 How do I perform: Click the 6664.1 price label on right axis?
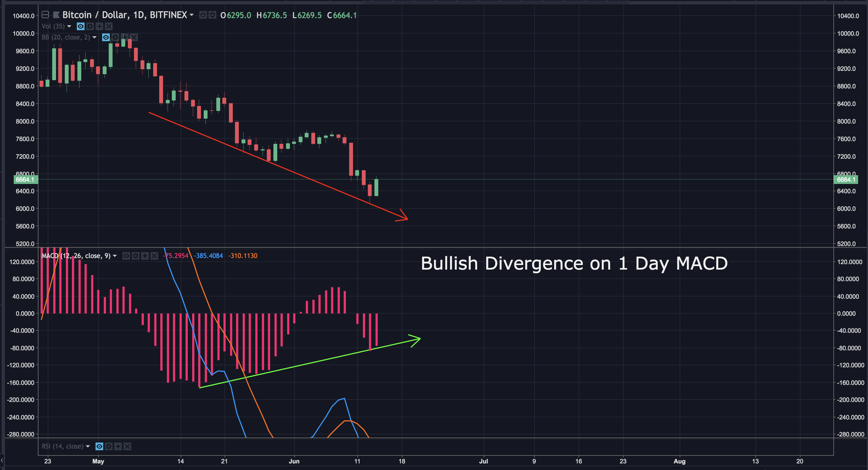846,180
